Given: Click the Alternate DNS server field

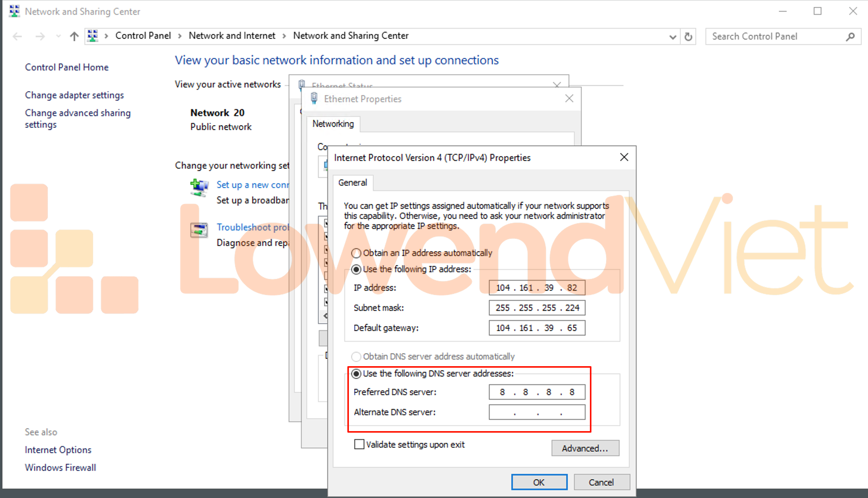Looking at the screenshot, I should 537,412.
